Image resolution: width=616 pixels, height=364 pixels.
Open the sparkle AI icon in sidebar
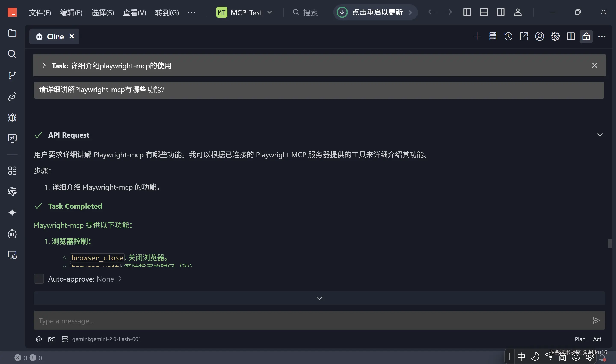(12, 212)
